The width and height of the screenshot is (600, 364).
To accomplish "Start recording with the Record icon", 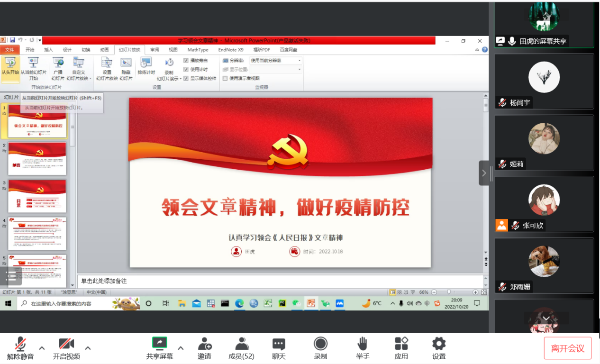I will (321, 343).
